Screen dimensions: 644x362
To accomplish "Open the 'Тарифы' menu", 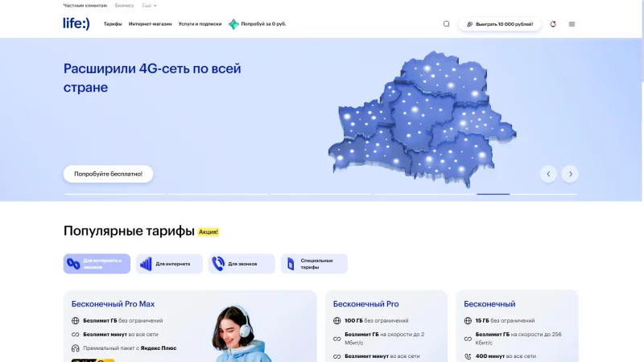I will coord(113,24).
